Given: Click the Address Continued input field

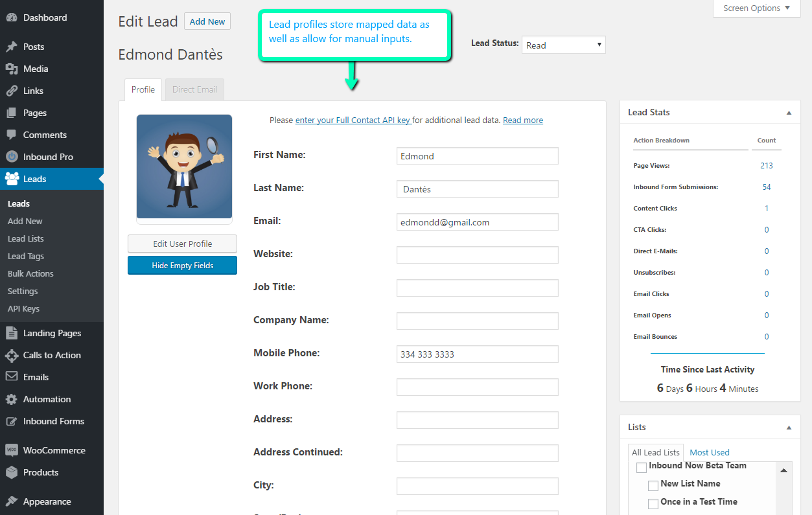Looking at the screenshot, I should 478,453.
